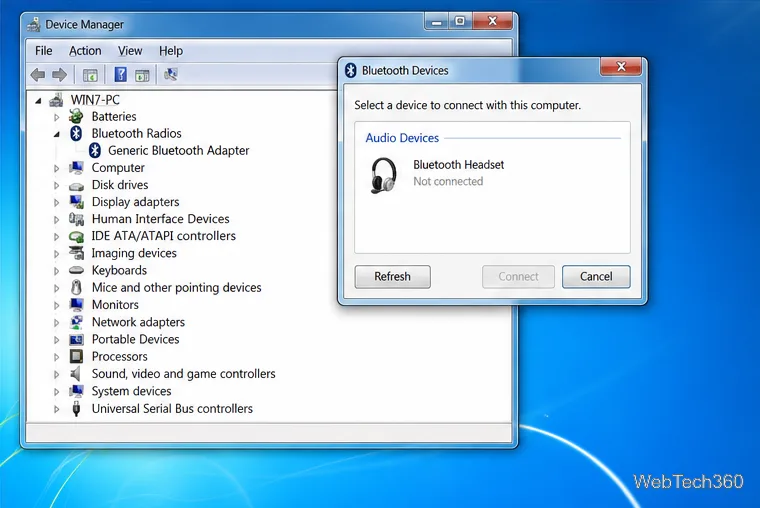Click the Back arrow toolbar icon
Viewport: 760px width, 508px height.
(37, 75)
